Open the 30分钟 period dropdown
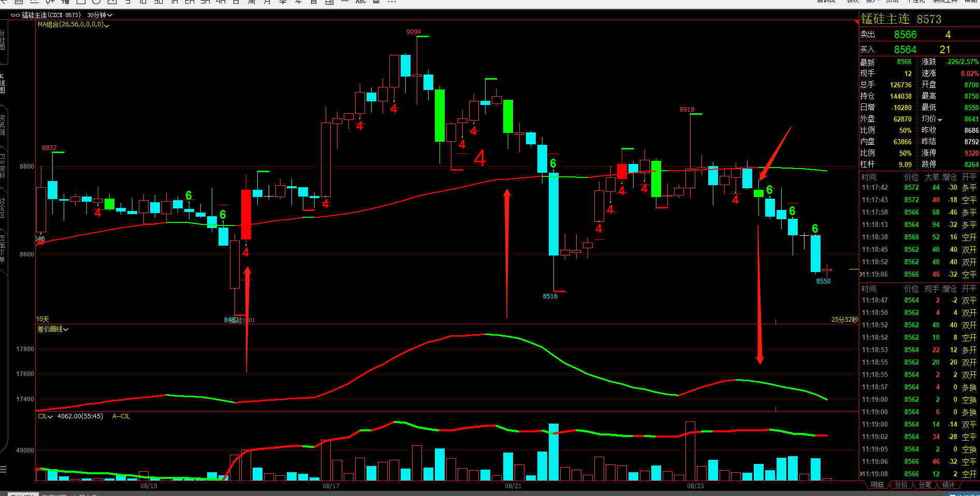Screen dimensions: 980x496 [99, 16]
